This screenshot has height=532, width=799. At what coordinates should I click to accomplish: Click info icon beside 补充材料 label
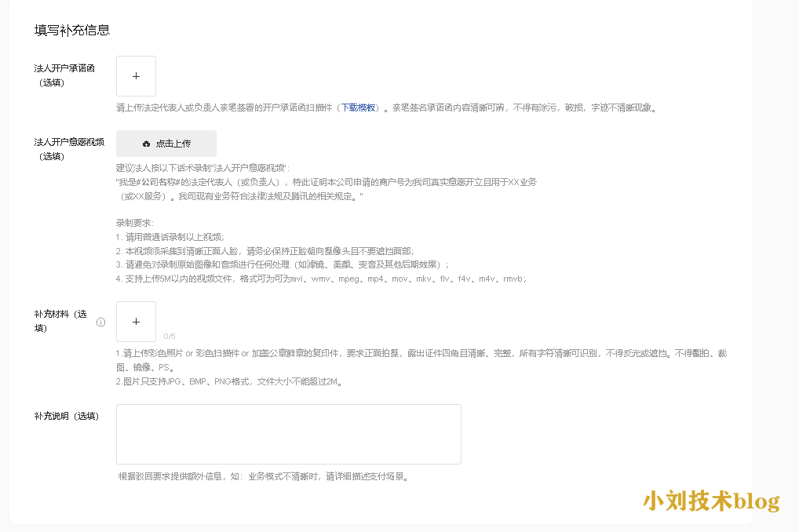[x=100, y=322]
